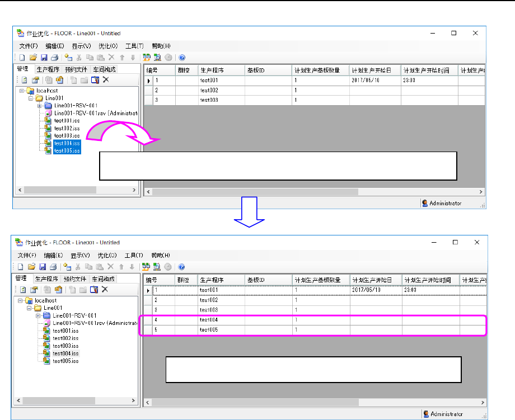Click properties icon in upper management panel toolbar

click(x=35, y=80)
